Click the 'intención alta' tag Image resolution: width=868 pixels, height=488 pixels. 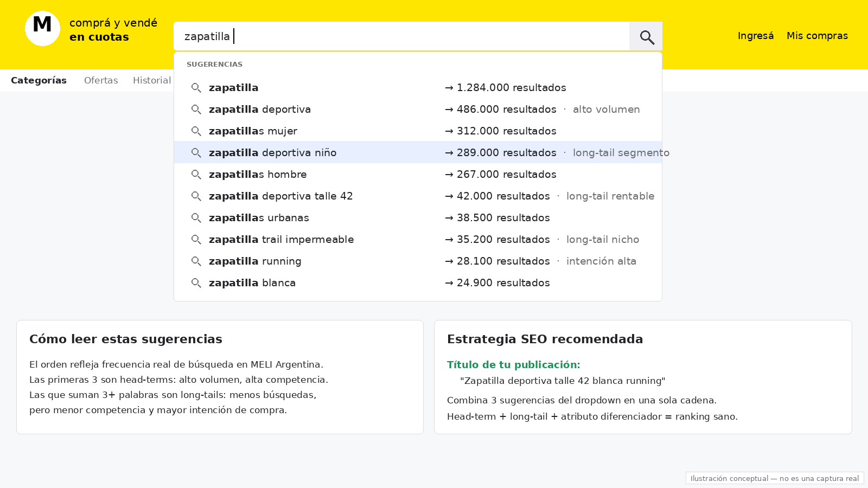click(601, 261)
